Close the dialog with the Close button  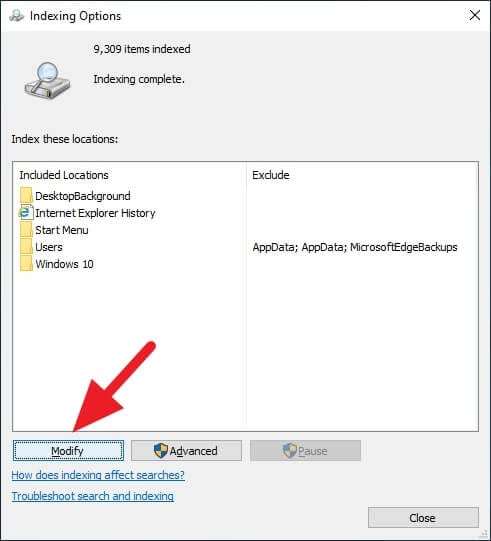tap(423, 518)
